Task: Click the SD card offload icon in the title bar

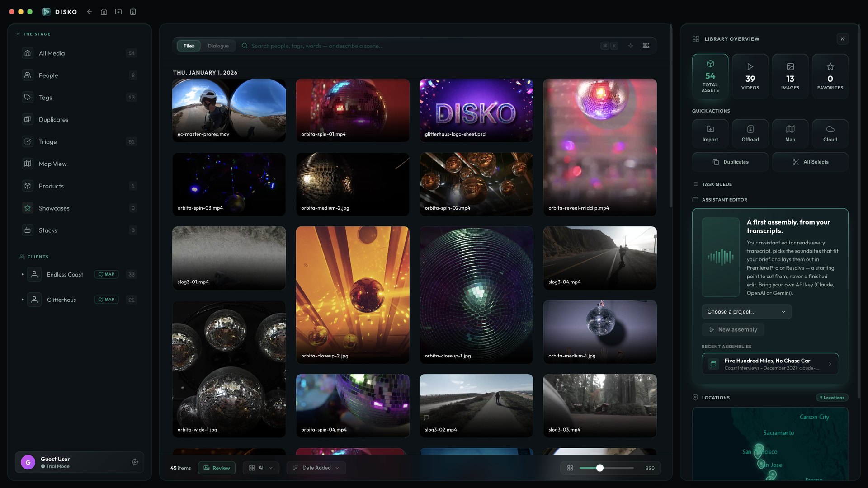Action: point(133,12)
